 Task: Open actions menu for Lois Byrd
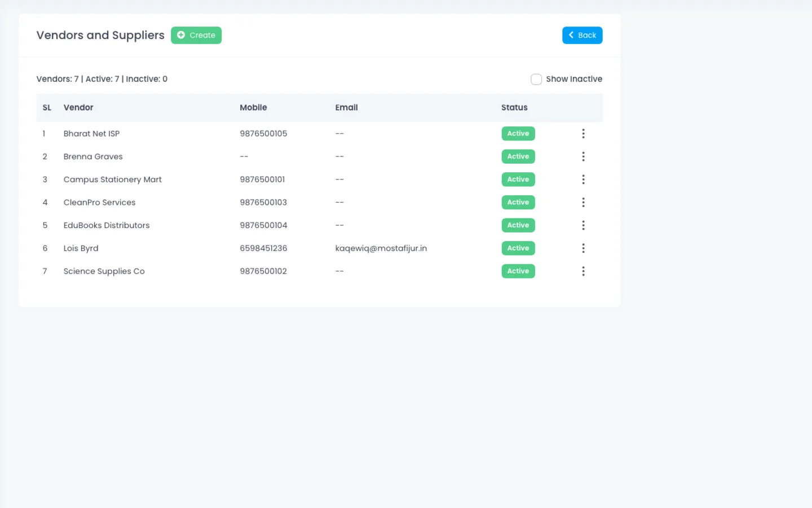pos(583,248)
